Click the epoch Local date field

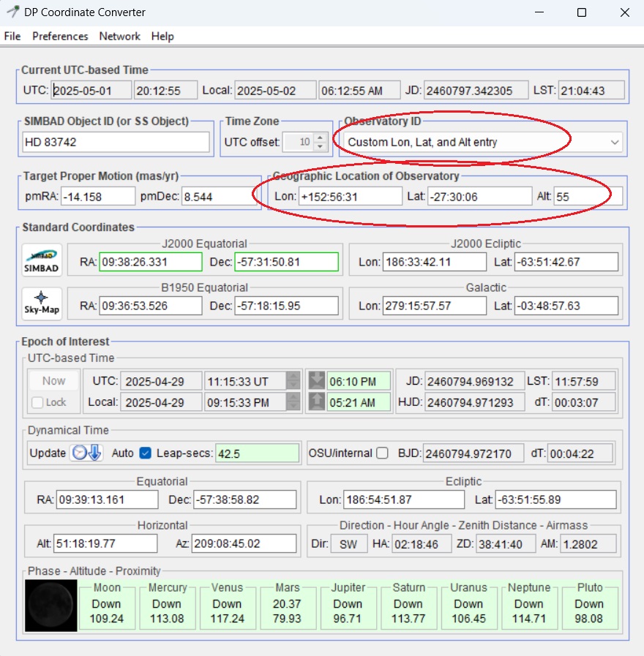[x=161, y=402]
